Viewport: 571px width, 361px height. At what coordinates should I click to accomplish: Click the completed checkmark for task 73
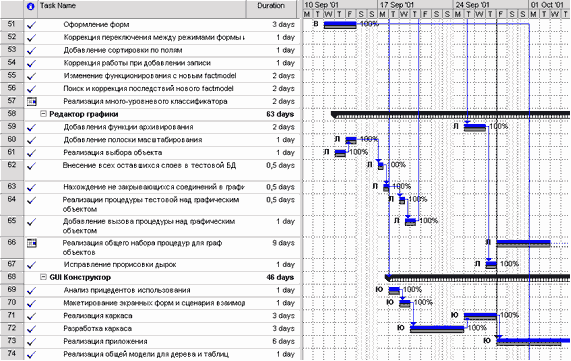tap(31, 342)
